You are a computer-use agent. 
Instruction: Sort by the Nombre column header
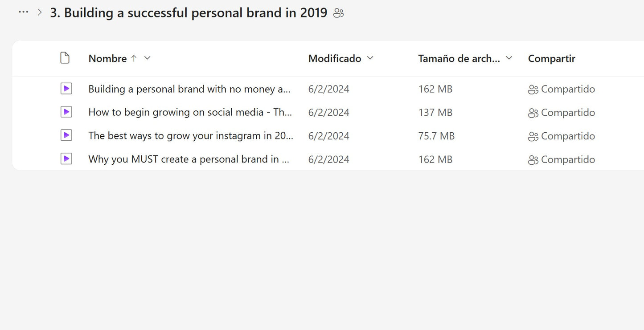click(107, 58)
